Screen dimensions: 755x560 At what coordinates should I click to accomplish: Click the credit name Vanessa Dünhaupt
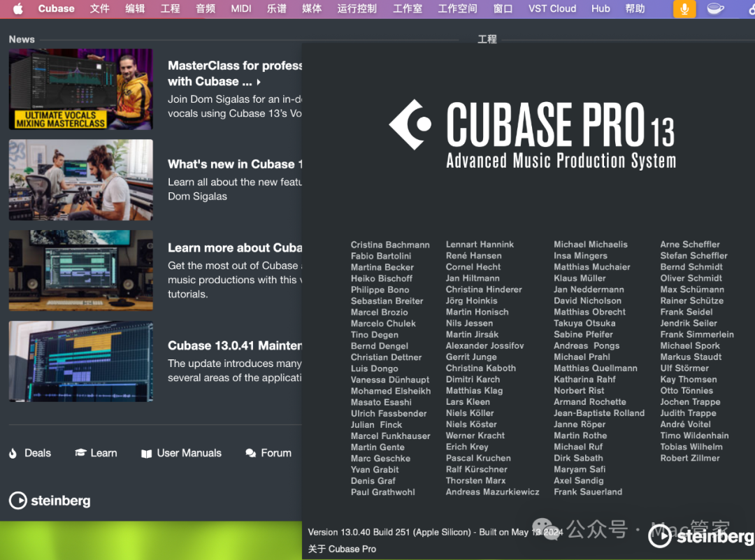(x=390, y=380)
